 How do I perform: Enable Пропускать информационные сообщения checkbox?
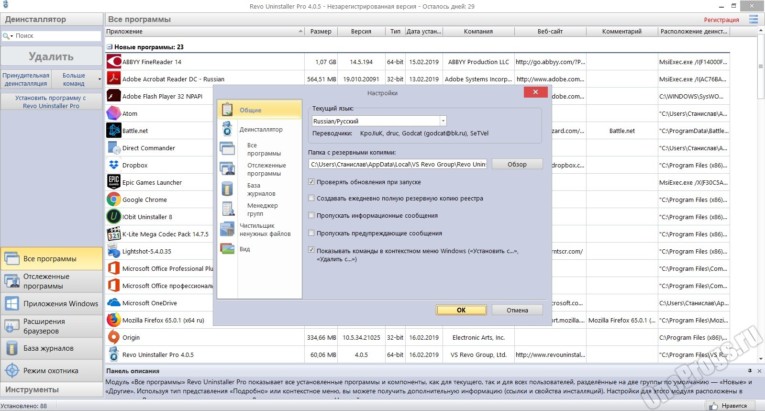point(311,215)
